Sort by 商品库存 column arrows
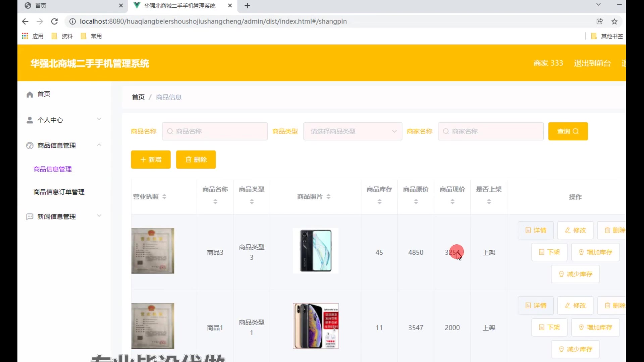Viewport: 644px width, 362px height. tap(379, 201)
